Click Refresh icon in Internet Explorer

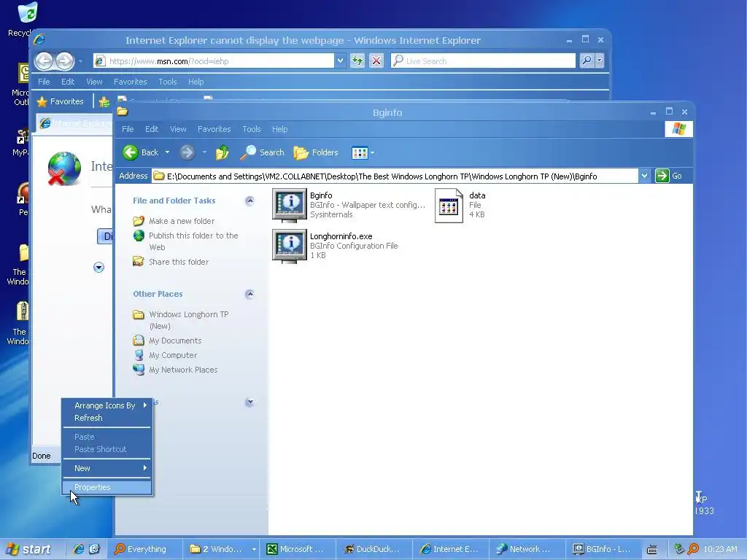pyautogui.click(x=357, y=61)
